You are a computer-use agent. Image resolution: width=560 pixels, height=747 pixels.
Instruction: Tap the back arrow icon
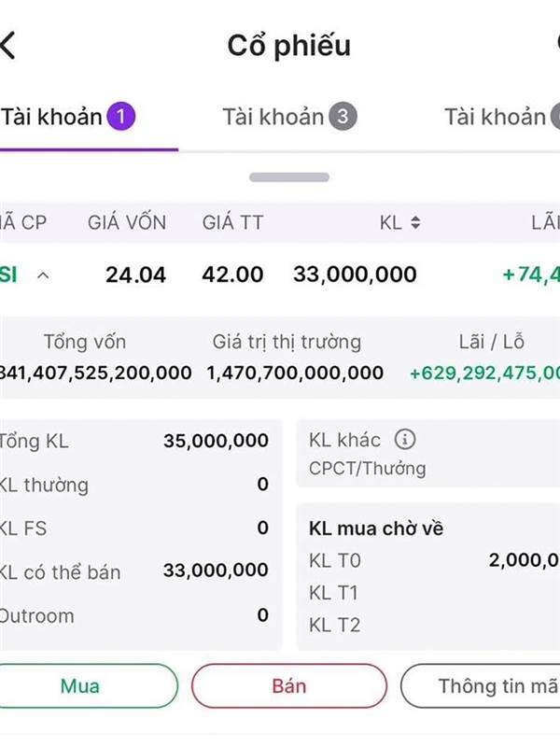(8, 46)
